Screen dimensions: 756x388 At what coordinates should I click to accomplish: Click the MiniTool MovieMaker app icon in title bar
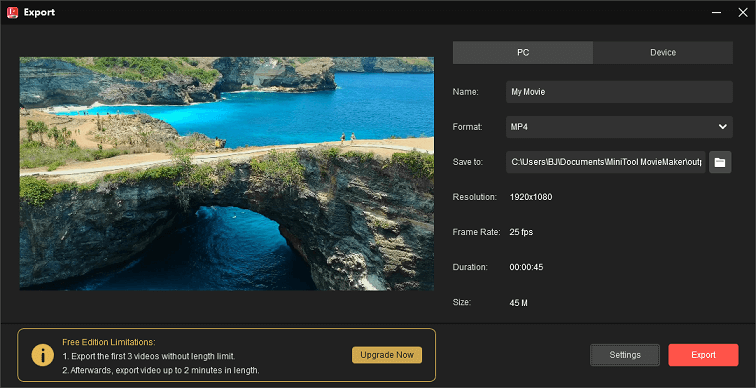point(12,12)
